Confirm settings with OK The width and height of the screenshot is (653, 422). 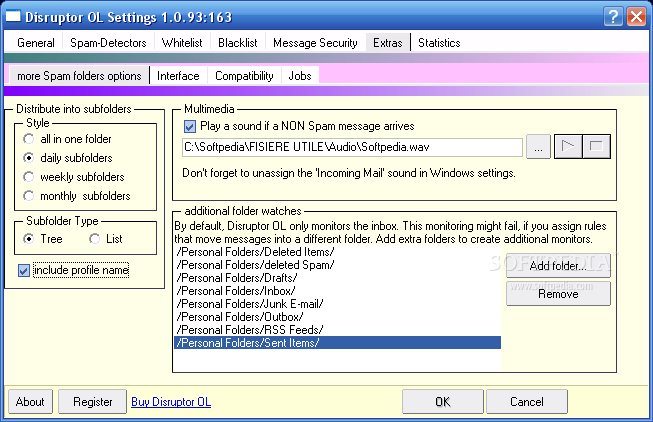pos(443,402)
